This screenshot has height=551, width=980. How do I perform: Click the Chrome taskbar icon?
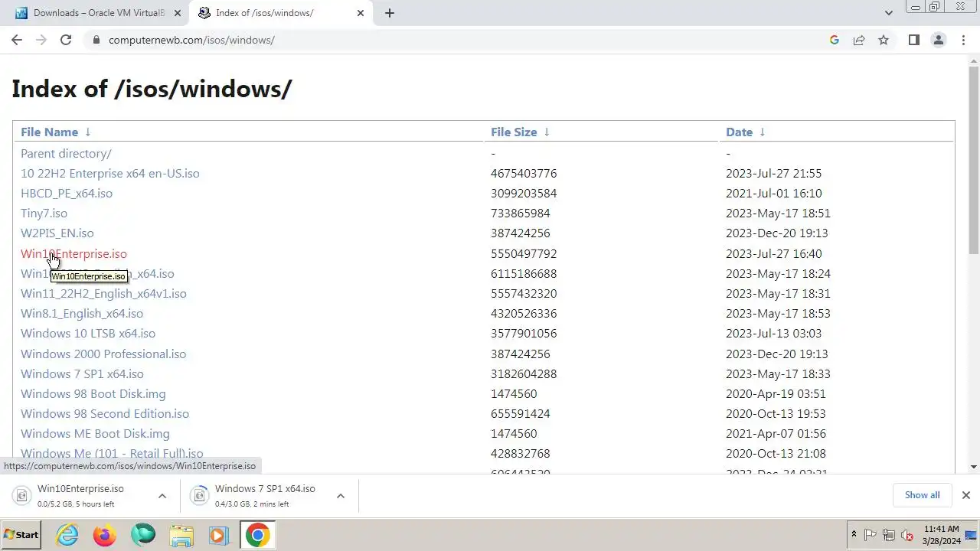tap(257, 535)
